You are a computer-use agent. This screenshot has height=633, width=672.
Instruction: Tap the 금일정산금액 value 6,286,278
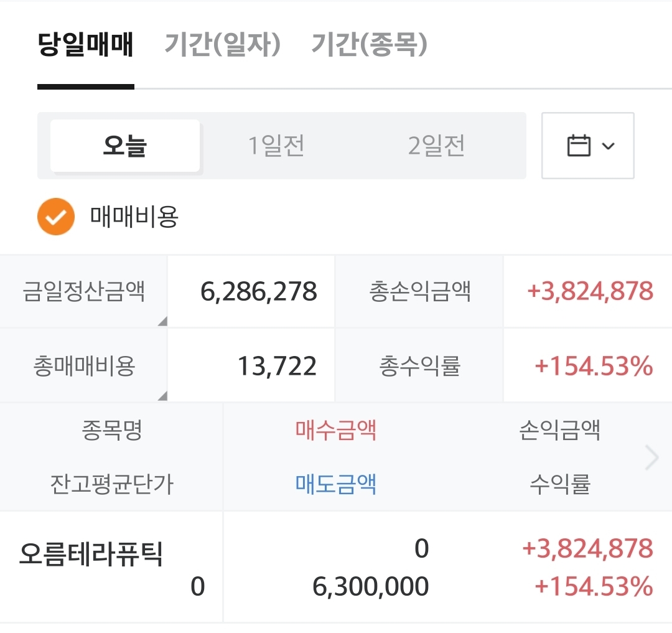(258, 291)
